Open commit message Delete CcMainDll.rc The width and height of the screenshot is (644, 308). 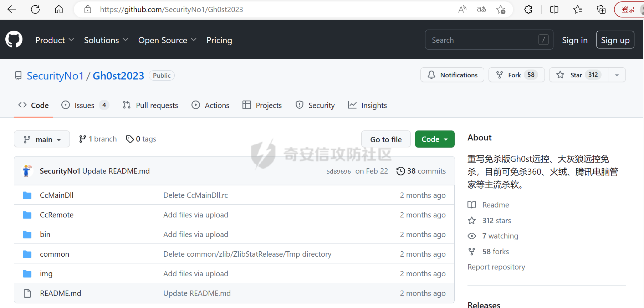(195, 195)
